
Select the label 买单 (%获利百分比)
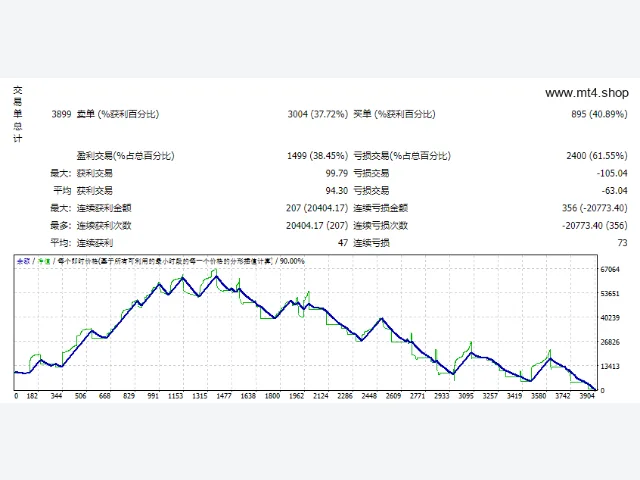pos(394,114)
